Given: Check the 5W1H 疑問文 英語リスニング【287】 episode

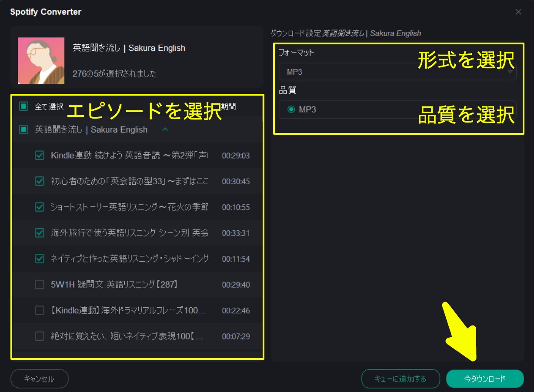Looking at the screenshot, I should [x=40, y=285].
